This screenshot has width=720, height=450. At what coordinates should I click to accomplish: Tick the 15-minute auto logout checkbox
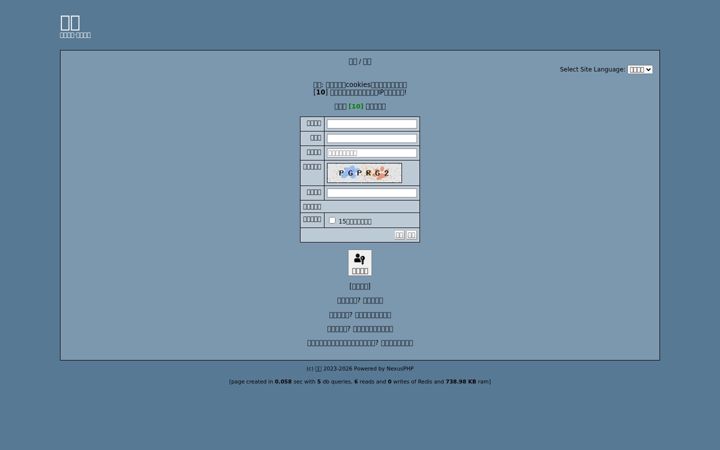[x=332, y=220]
